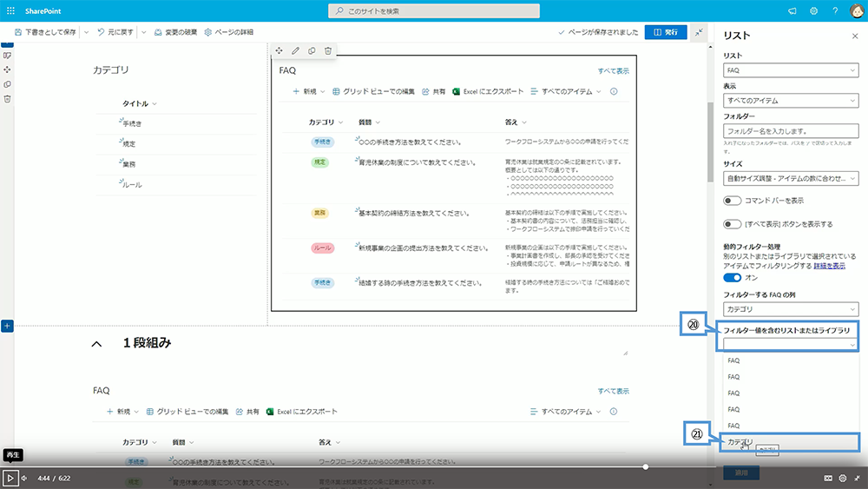Viewport: 868px width, 489px height.
Task: Click the info icon in the upper FAQ toolbar
Action: point(614,91)
